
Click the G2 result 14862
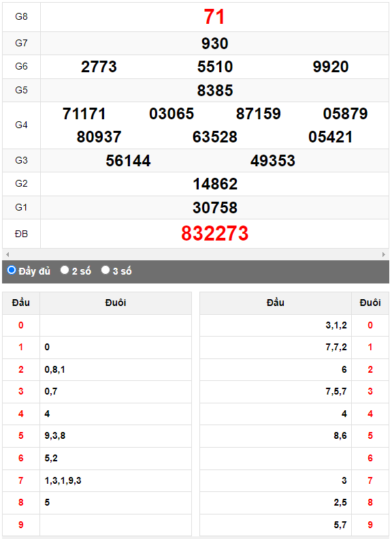[x=215, y=184]
